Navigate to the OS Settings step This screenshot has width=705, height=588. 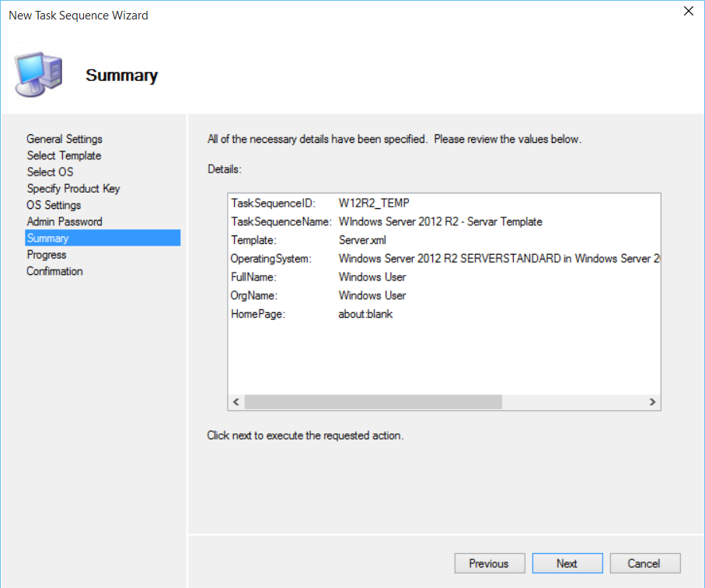point(54,205)
